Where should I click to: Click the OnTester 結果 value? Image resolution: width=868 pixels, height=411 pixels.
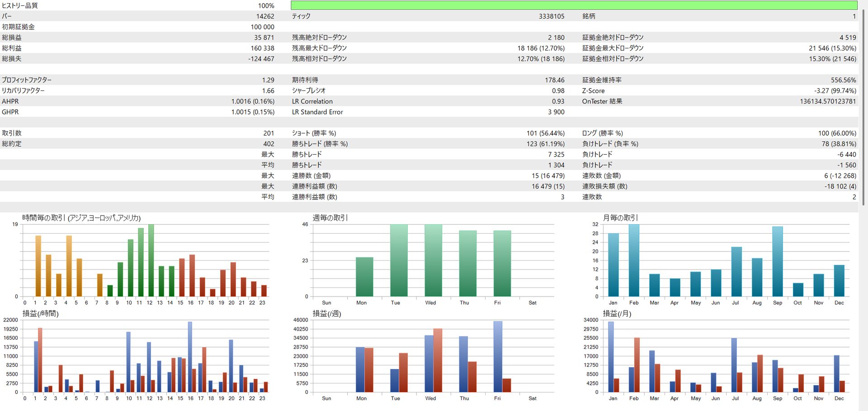pyautogui.click(x=827, y=101)
